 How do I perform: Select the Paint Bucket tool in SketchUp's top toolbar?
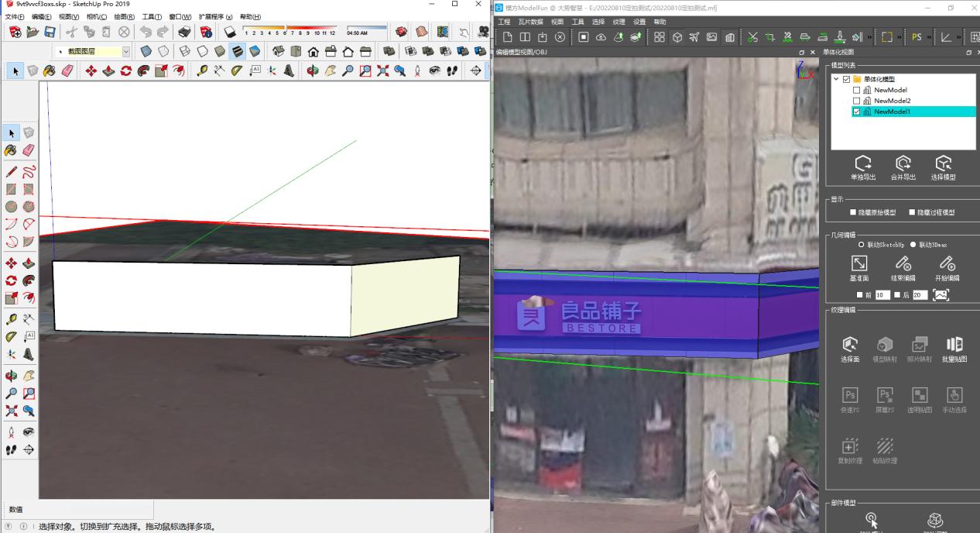point(49,71)
